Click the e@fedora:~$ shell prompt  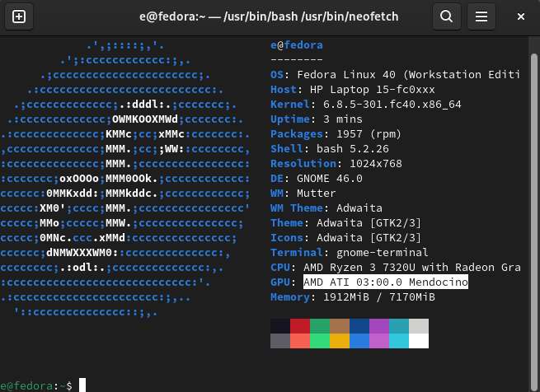36,385
